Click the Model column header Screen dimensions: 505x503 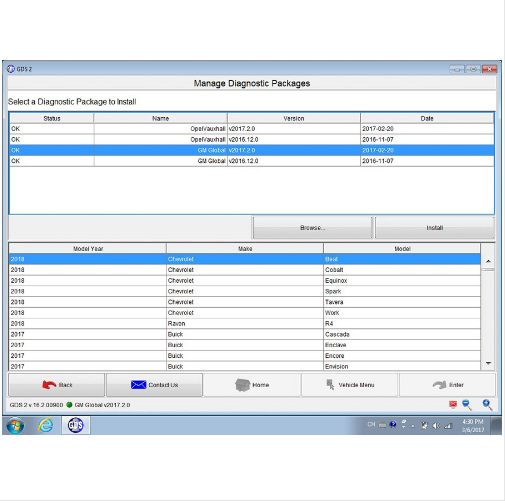click(x=402, y=249)
